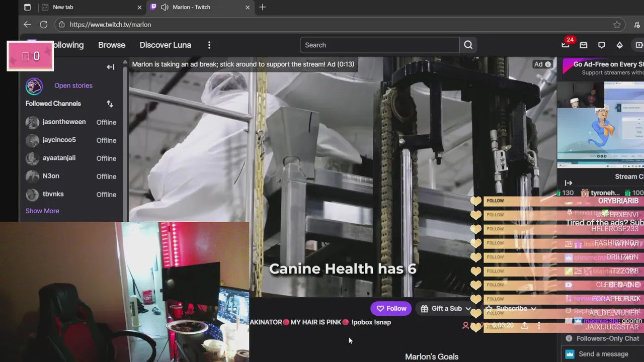Open the jaycincoo5 channel
The height and width of the screenshot is (362, 644).
71,140
